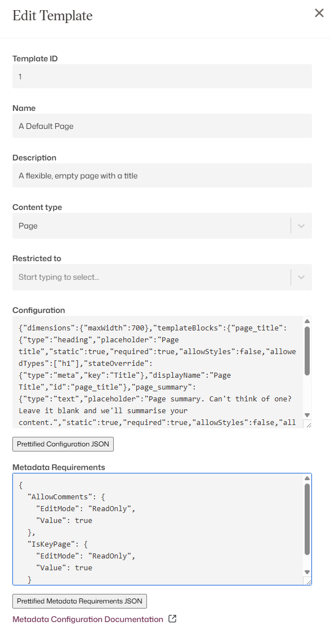Click the Description input field
330x644 pixels.
(x=162, y=176)
